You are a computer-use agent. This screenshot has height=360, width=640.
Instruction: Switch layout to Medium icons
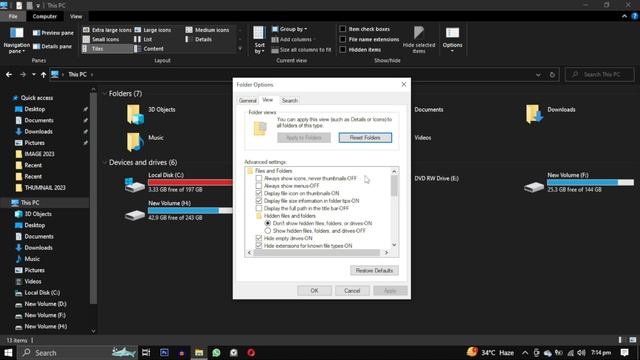click(x=207, y=30)
